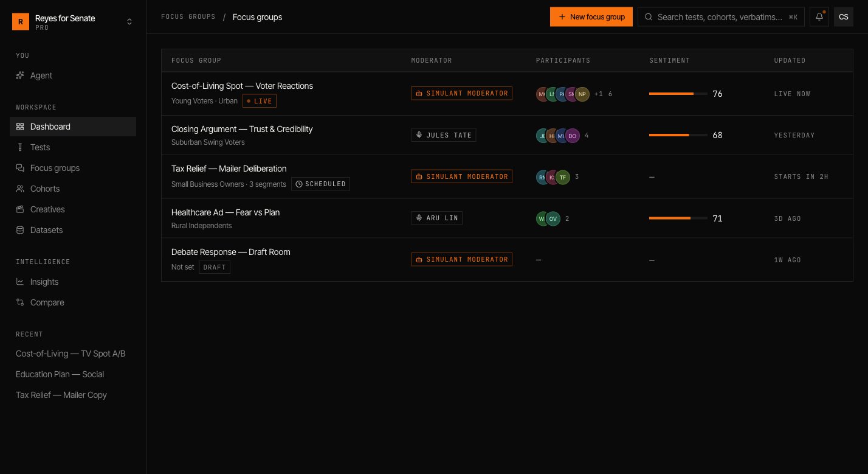The width and height of the screenshot is (868, 474).
Task: Open Focus groups in the sidebar
Action: pyautogui.click(x=73, y=168)
